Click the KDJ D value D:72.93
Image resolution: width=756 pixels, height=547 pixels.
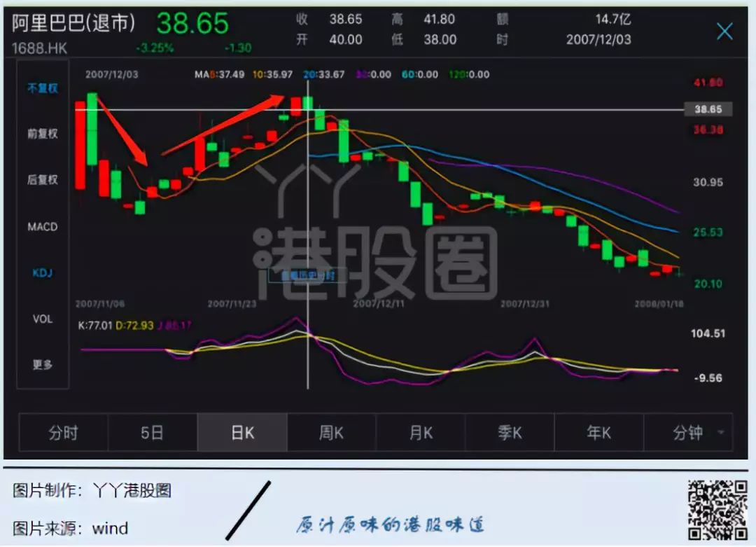tap(134, 326)
